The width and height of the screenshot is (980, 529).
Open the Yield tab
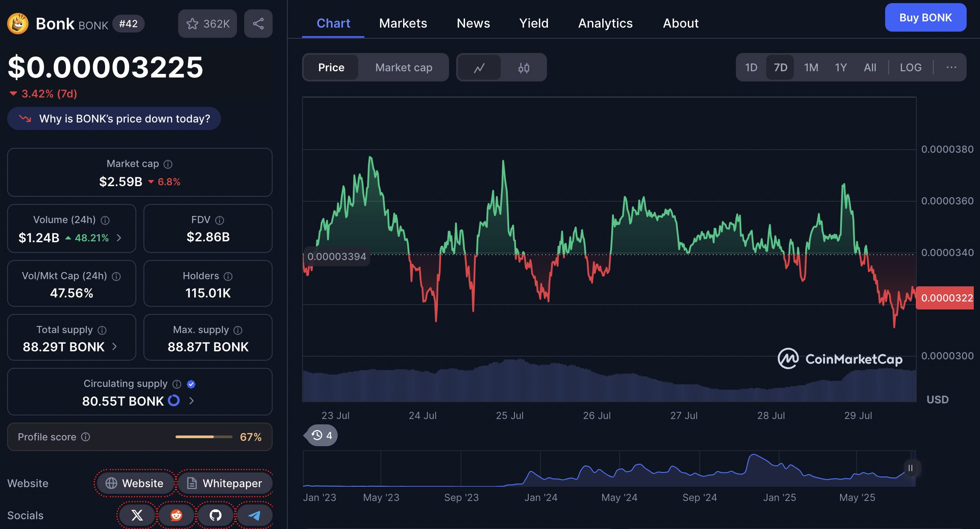(534, 23)
